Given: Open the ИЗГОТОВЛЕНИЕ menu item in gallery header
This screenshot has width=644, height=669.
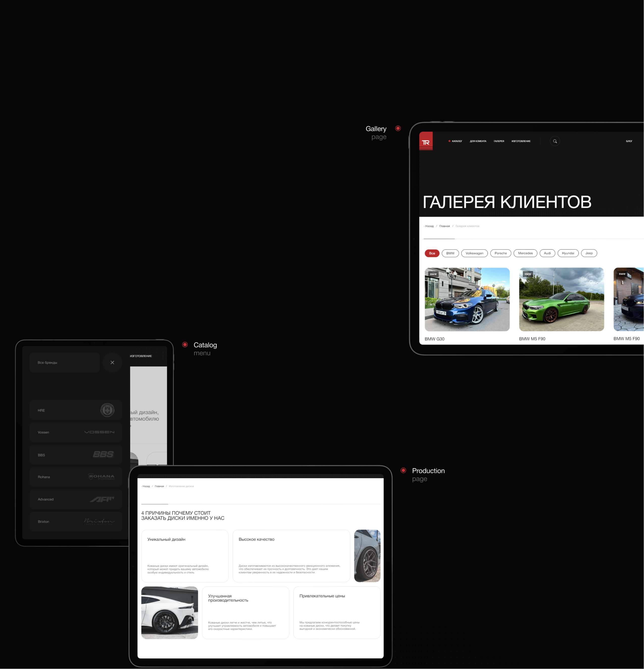Looking at the screenshot, I should pos(521,141).
